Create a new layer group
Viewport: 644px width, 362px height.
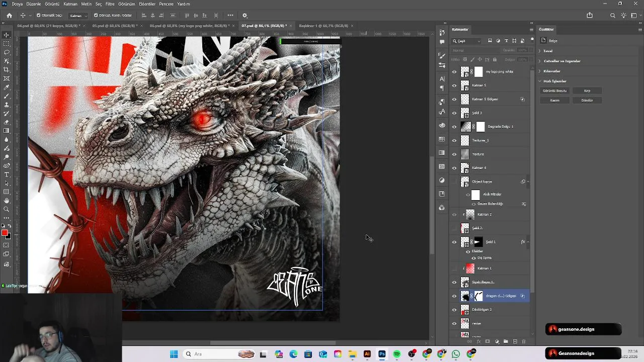click(506, 341)
